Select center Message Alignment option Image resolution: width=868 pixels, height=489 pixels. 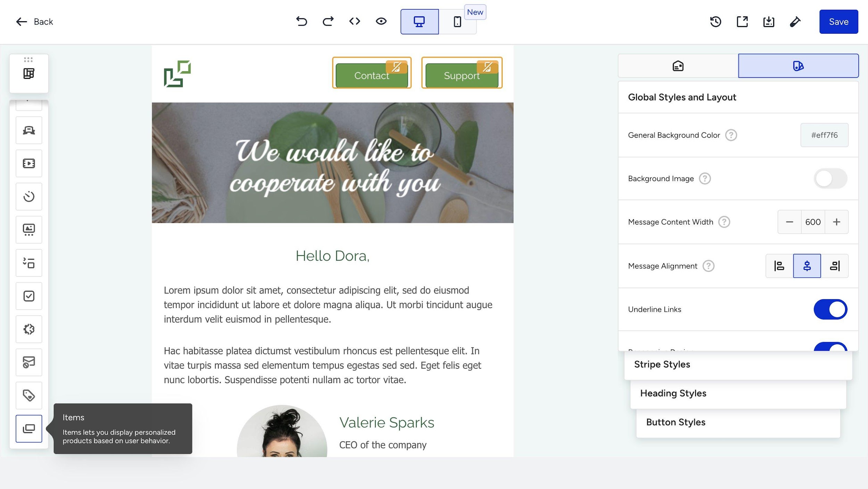pos(807,266)
